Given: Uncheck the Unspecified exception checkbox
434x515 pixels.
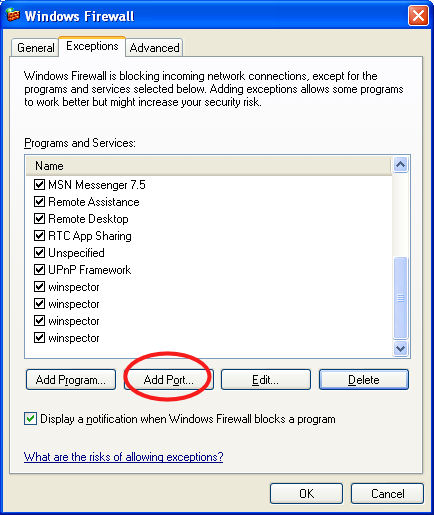Looking at the screenshot, I should pos(39,252).
